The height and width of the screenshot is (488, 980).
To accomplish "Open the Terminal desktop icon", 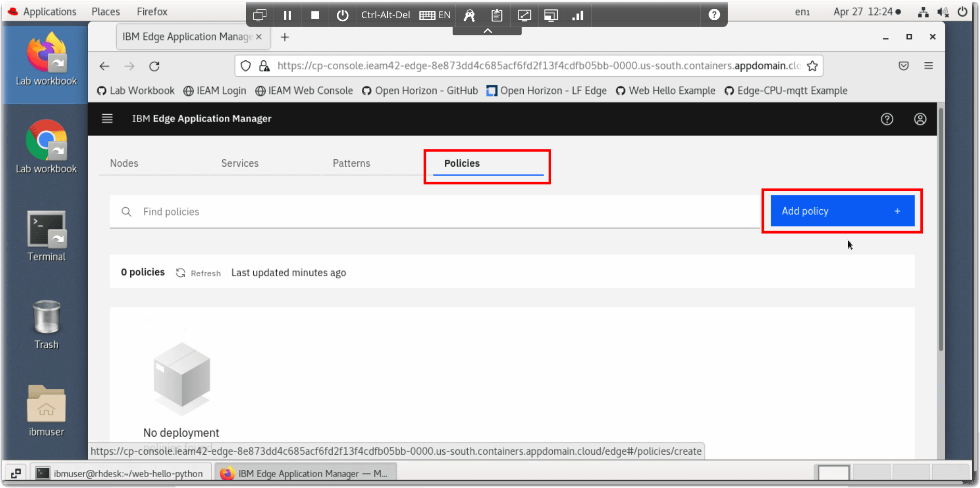I will (46, 236).
